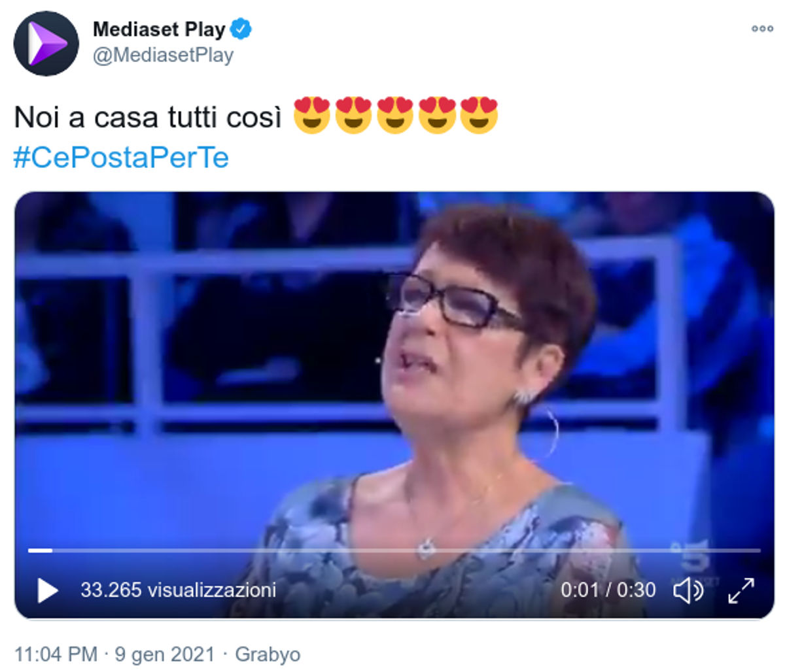
Task: Open the #CePostaPerTe hashtag link
Action: point(121,158)
